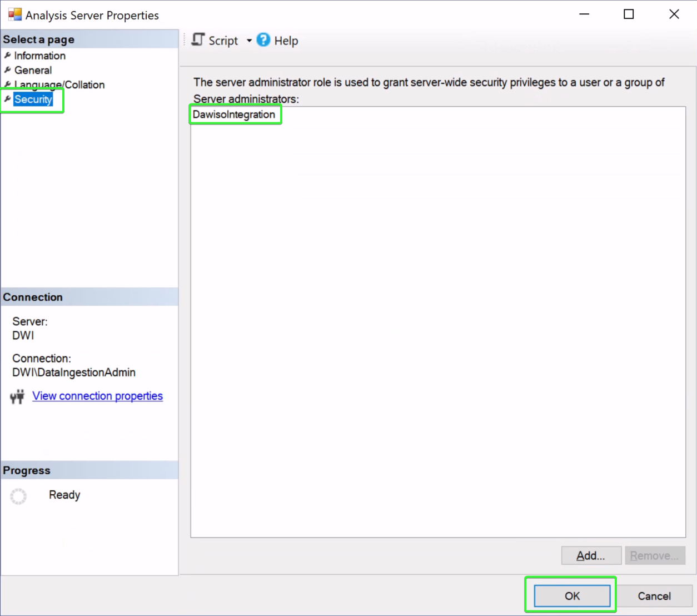This screenshot has height=616, width=697.
Task: Click the wrench icon beside General
Action: [8, 70]
